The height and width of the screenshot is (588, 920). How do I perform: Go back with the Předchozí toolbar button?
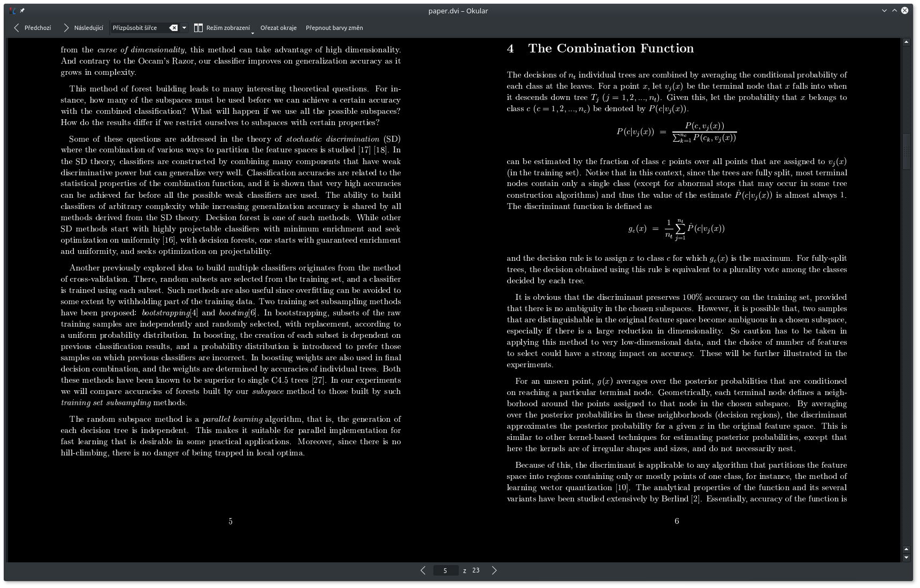click(32, 28)
